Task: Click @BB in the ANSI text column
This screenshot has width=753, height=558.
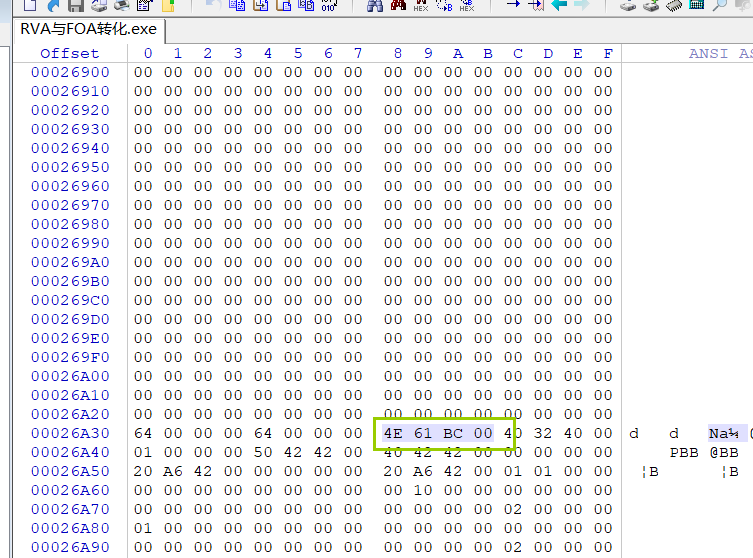Action: 724,452
